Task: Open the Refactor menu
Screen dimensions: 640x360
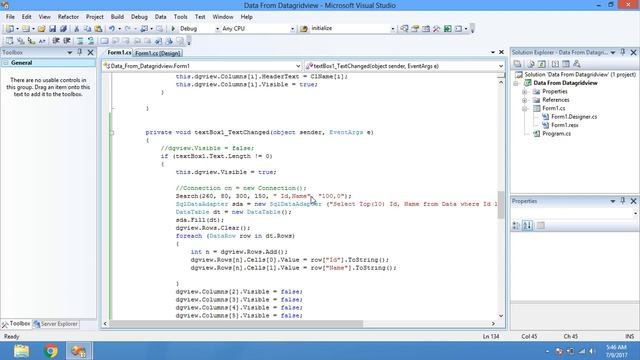Action: pyautogui.click(x=68, y=17)
